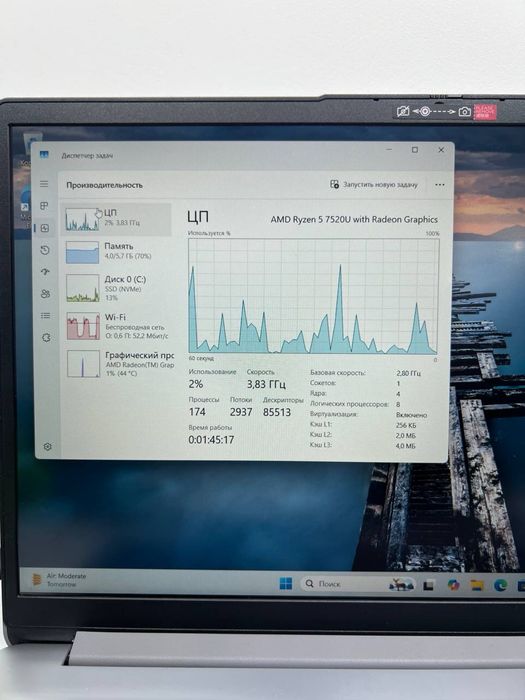Click the Task Manager title bar app icon
This screenshot has height=700, width=525.
[44, 154]
